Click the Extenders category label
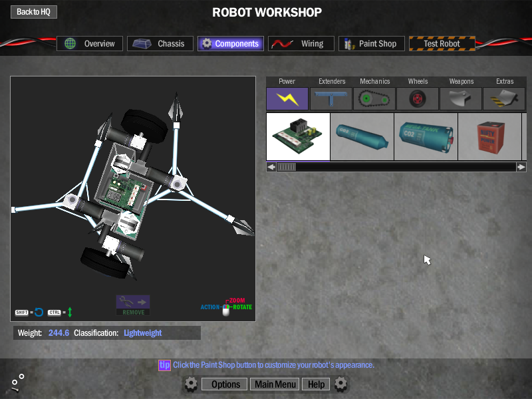The image size is (532, 399). coord(332,81)
